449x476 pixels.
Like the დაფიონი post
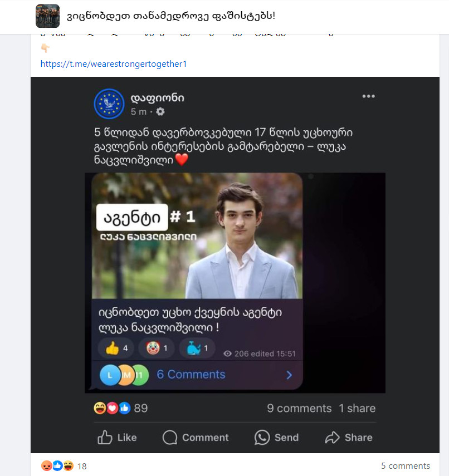[x=117, y=438]
